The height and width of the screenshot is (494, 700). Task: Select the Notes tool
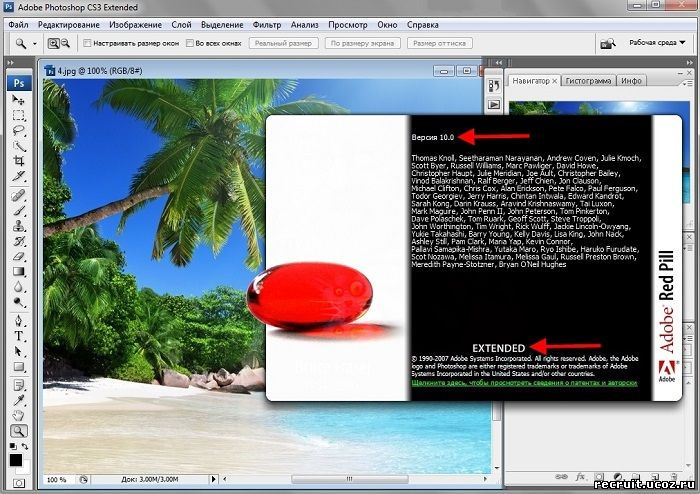click(x=18, y=385)
